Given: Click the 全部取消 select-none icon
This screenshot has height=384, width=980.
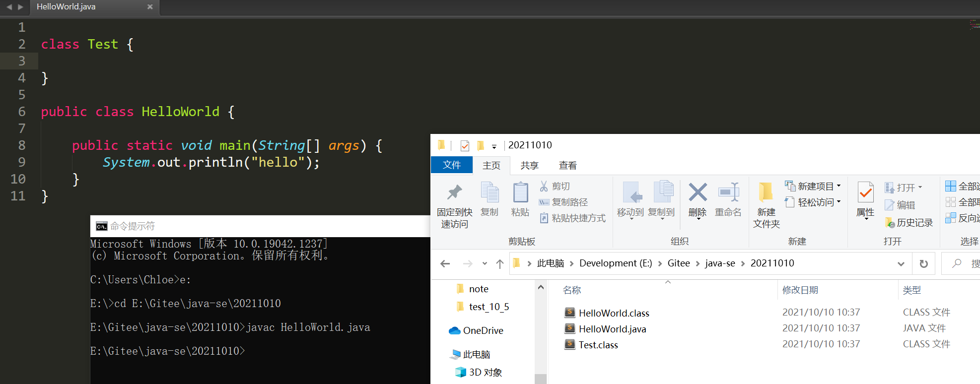Looking at the screenshot, I should click(950, 202).
